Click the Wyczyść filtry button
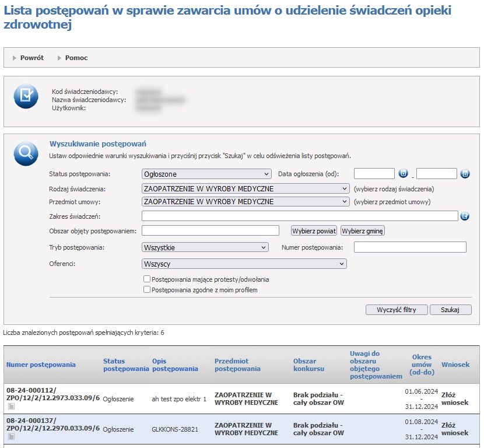The height and width of the screenshot is (448, 484). click(x=397, y=310)
